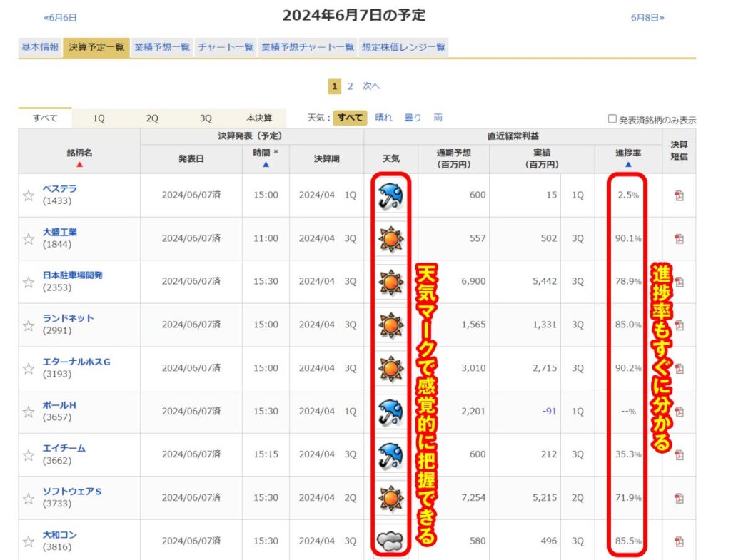Viewport: 731px width, 560px height.
Task: Open 大盛工業 stock link
Action: (x=60, y=232)
